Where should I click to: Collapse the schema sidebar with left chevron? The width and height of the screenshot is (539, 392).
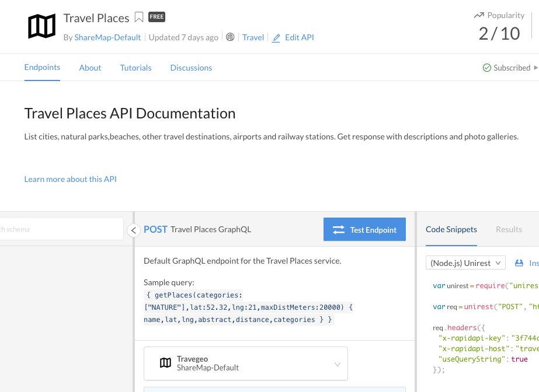[134, 230]
